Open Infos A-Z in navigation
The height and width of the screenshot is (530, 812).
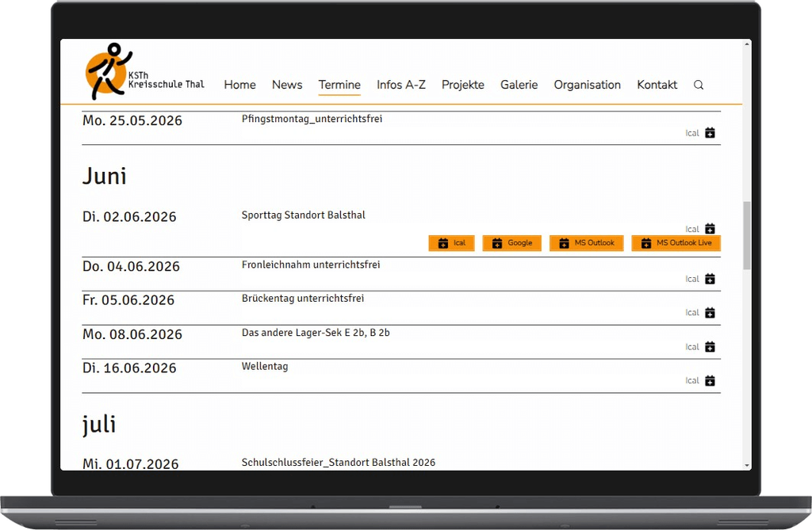(x=401, y=85)
